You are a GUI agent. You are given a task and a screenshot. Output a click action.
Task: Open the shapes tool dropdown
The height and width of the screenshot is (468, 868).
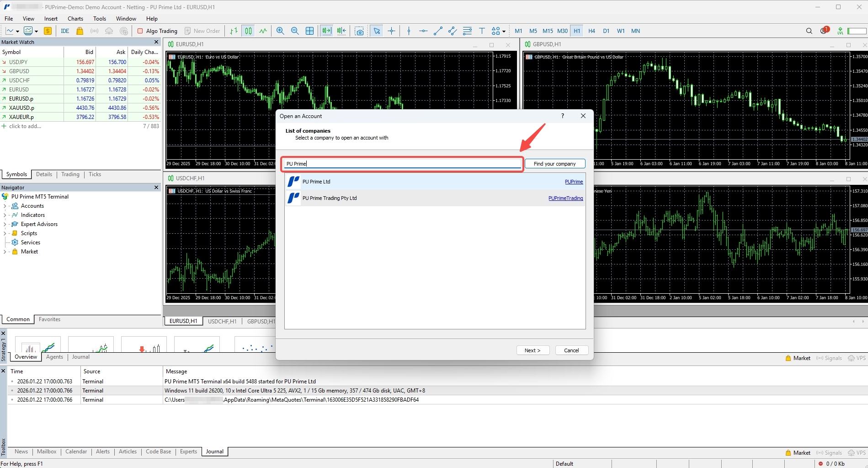pos(503,31)
